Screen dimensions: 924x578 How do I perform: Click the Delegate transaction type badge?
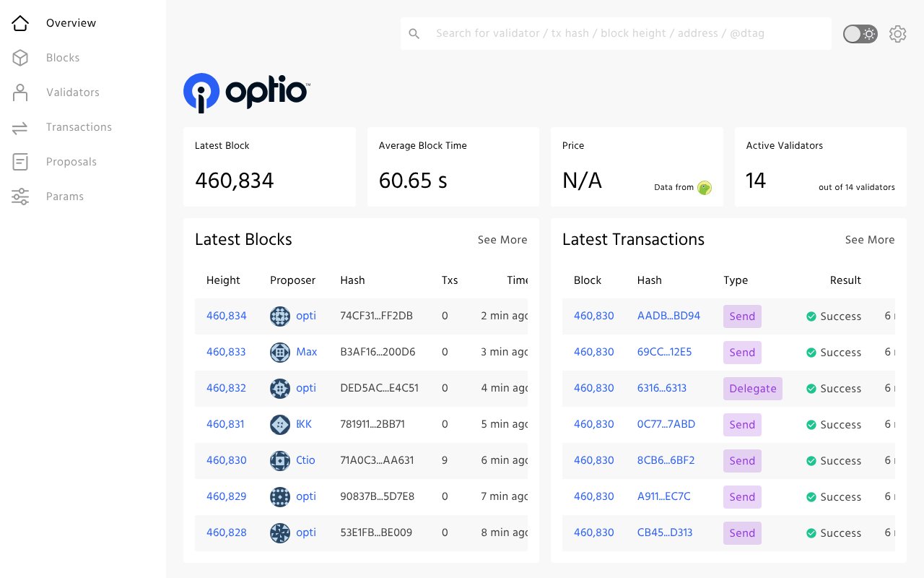point(753,389)
